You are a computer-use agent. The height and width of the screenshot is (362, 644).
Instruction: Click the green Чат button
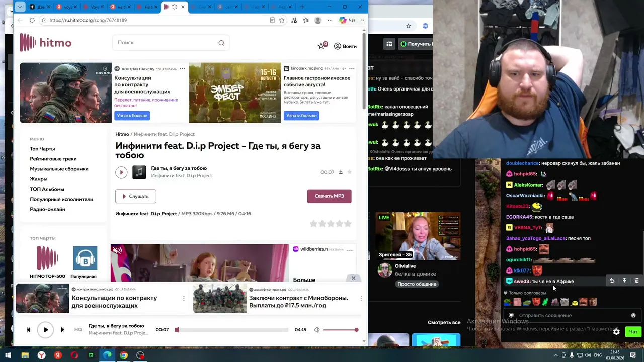click(x=633, y=332)
